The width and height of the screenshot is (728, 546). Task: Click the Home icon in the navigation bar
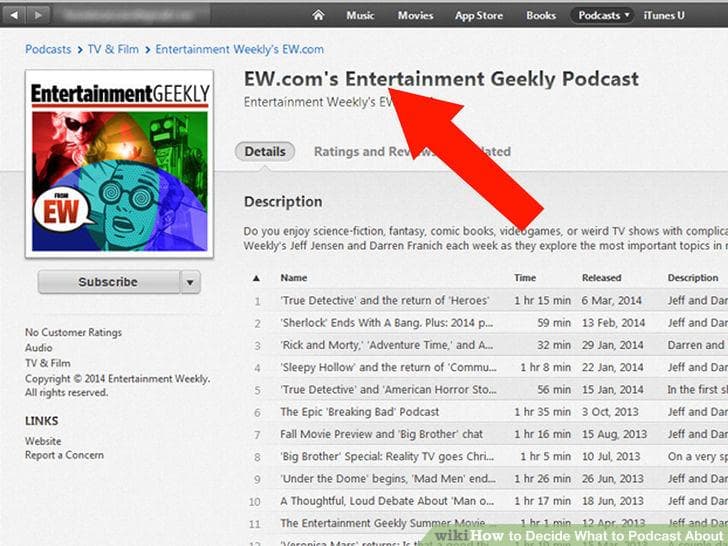tap(319, 15)
